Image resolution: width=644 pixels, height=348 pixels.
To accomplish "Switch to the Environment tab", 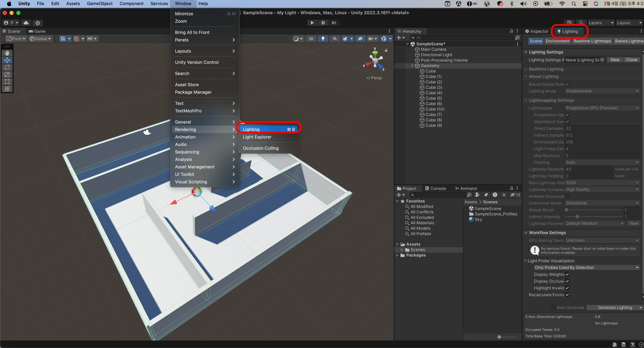I will pyautogui.click(x=557, y=41).
